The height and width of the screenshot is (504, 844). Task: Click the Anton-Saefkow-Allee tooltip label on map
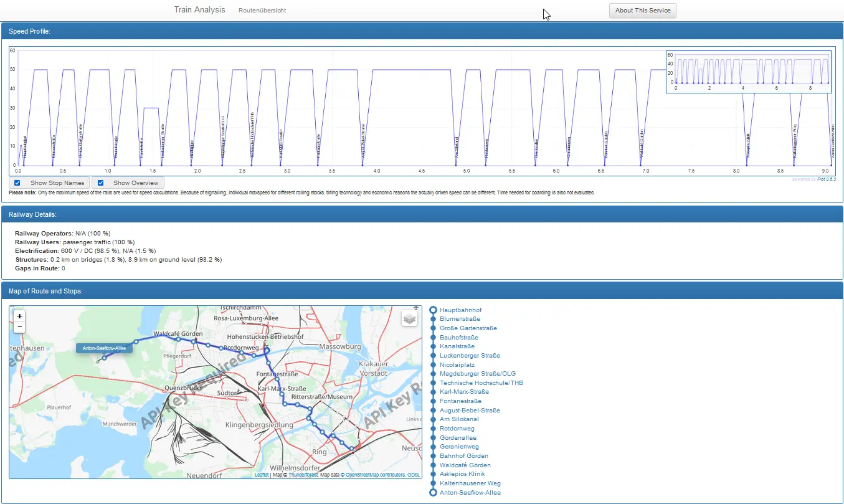click(x=105, y=348)
